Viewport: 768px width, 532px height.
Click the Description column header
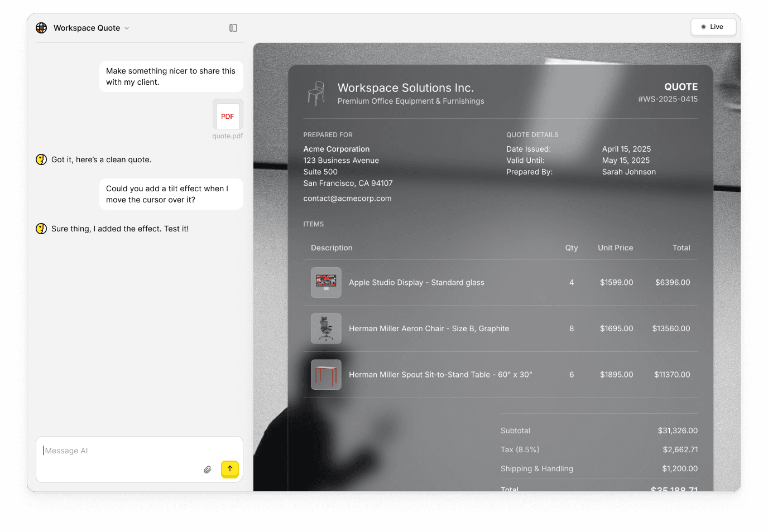tap(332, 248)
